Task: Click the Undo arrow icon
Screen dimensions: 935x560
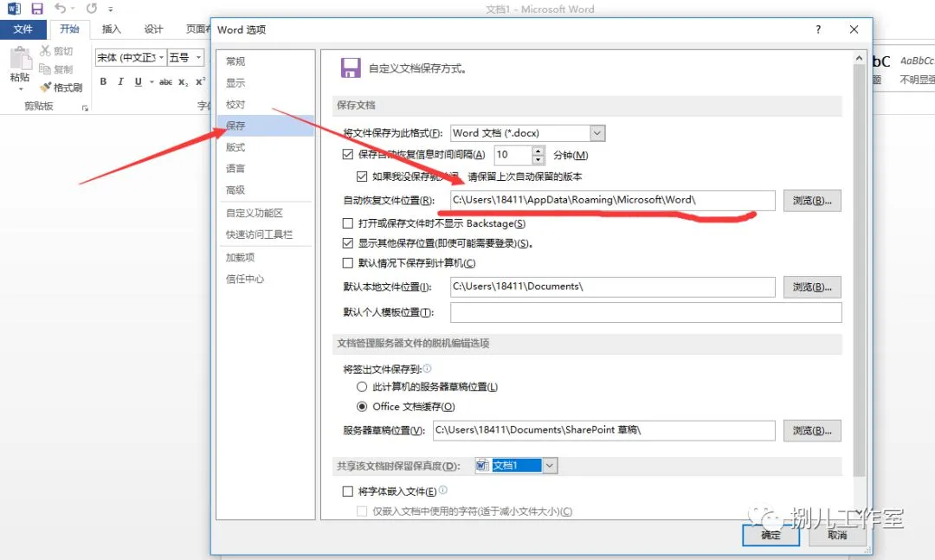Action: coord(60,9)
